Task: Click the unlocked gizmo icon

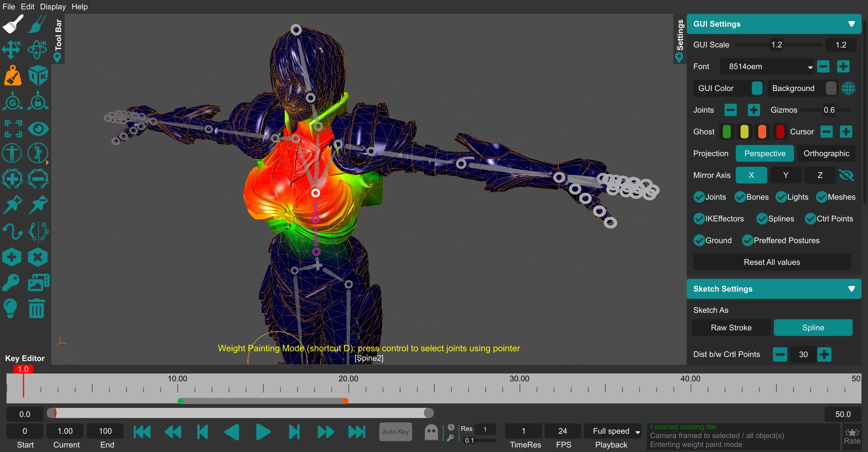Action: click(38, 101)
